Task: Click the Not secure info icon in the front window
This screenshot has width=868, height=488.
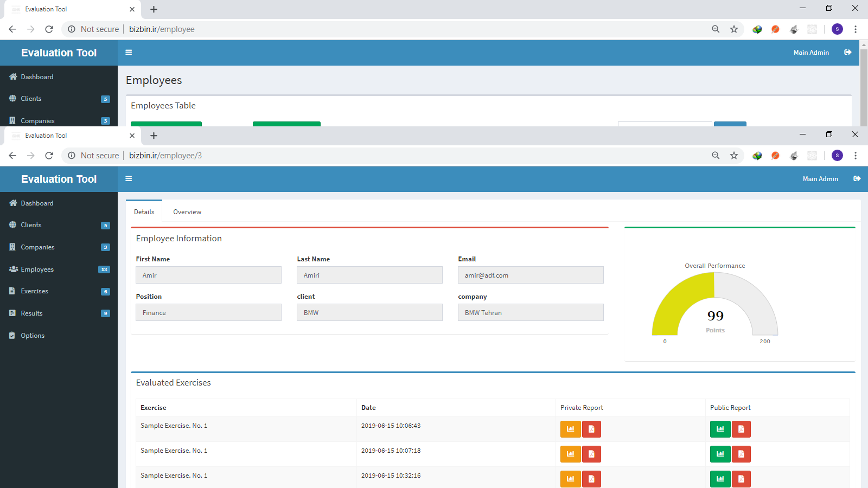Action: [71, 156]
